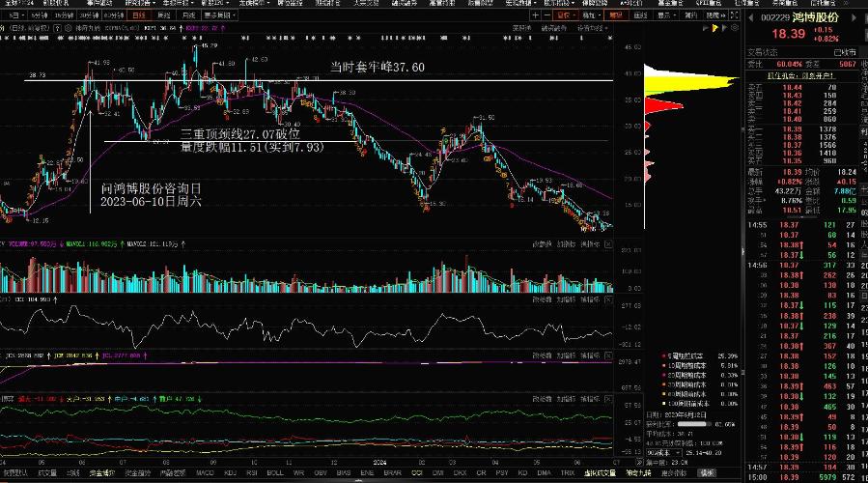Switch to 5分钟 period
The width and height of the screenshot is (868, 483).
click(x=39, y=15)
